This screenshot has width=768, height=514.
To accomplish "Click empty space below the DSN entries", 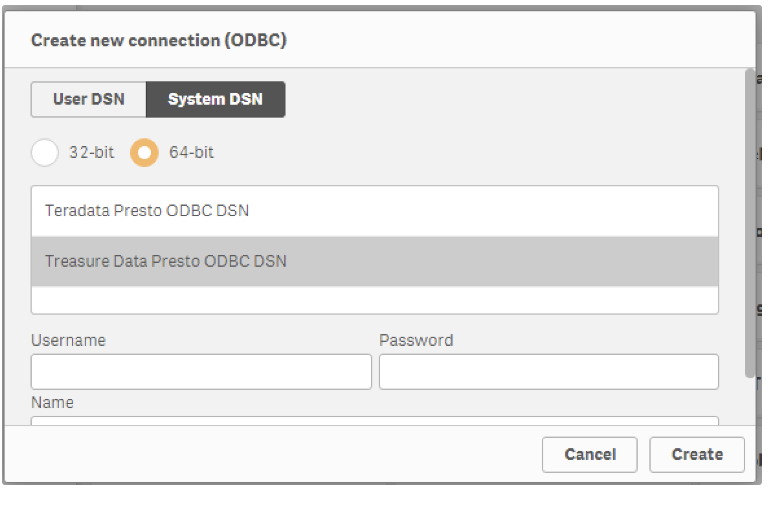I will [x=375, y=300].
